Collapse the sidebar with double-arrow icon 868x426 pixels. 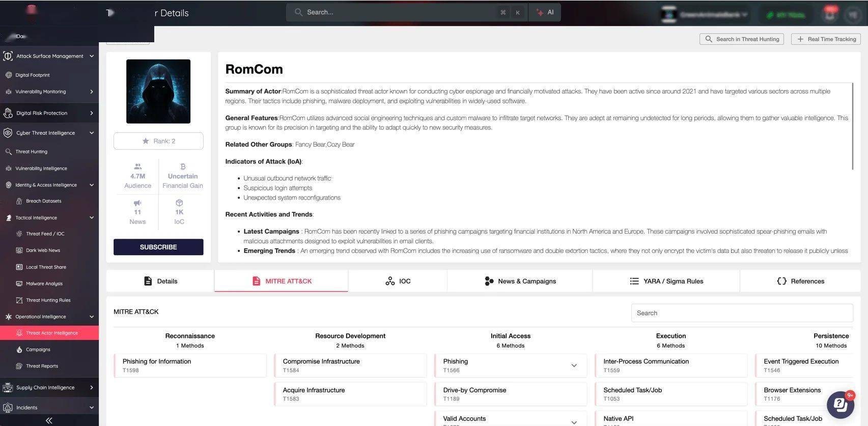pos(49,420)
